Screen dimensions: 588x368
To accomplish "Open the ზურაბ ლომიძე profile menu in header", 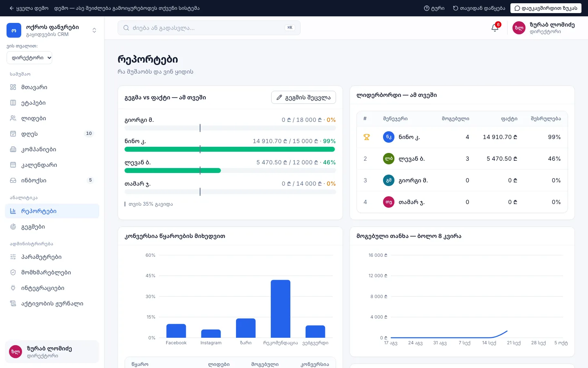I will [543, 28].
